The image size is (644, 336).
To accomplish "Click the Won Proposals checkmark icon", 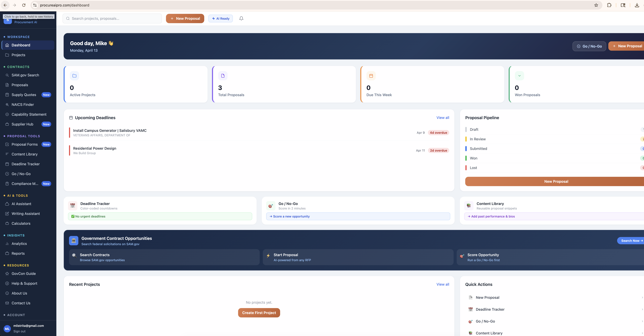I will (x=519, y=76).
